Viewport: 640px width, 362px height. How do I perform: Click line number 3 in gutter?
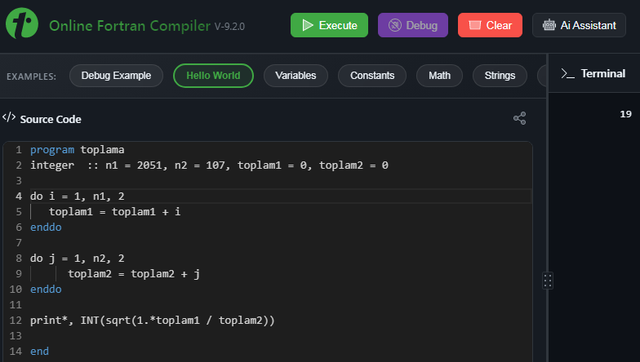coord(18,181)
